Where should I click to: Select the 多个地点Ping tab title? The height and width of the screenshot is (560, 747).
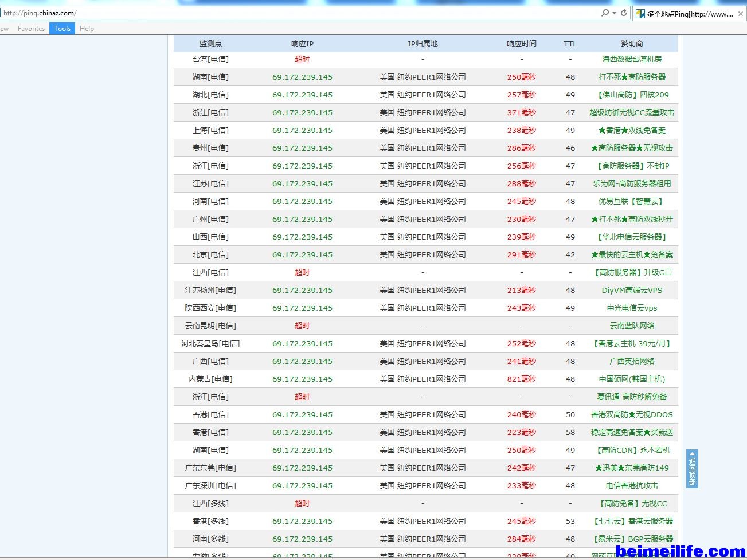tap(690, 14)
